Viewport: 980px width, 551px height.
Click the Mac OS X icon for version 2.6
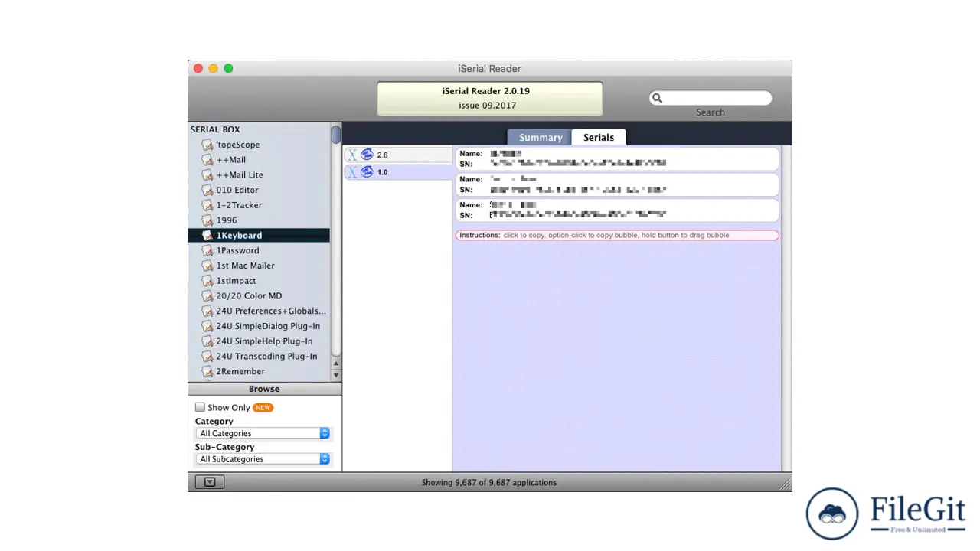[x=352, y=155]
